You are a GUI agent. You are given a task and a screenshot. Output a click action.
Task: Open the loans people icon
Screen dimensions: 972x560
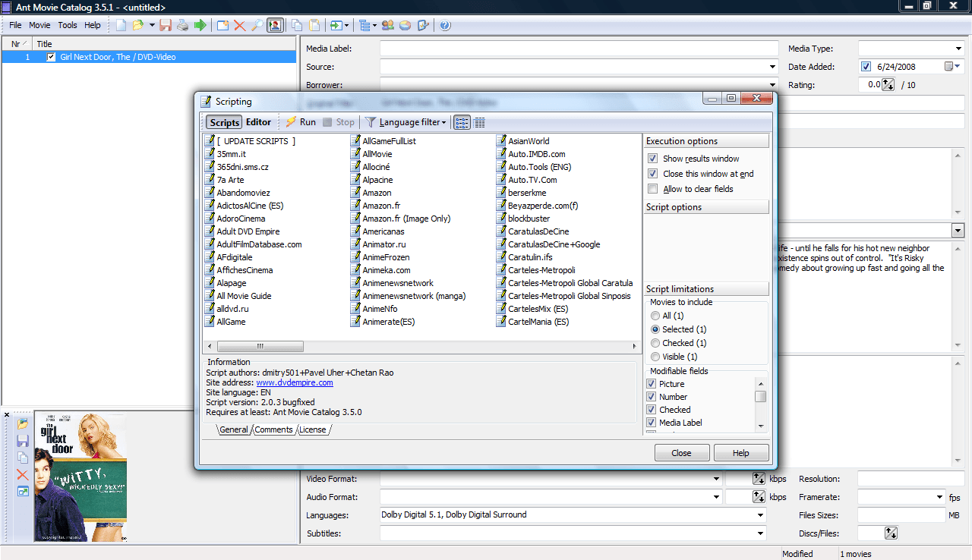[x=388, y=25]
